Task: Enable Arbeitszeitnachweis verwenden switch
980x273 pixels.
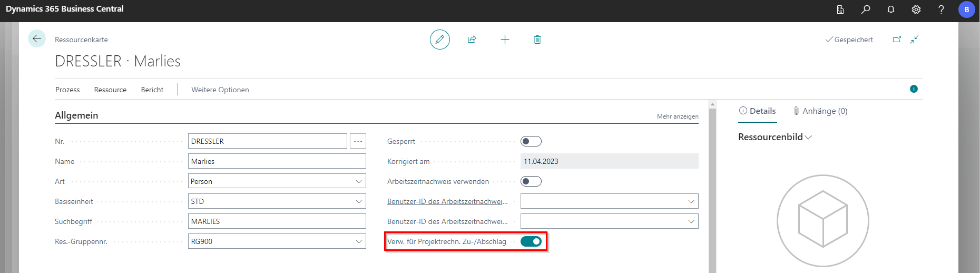Action: 531,181
